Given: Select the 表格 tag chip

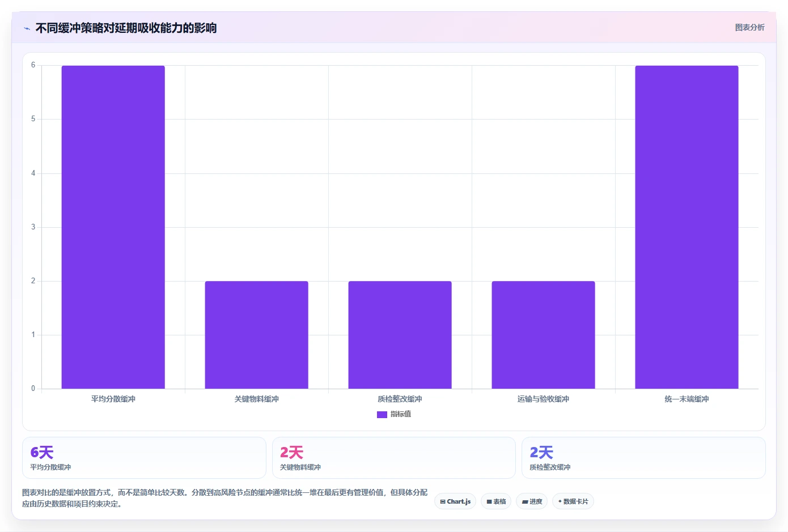Looking at the screenshot, I should (496, 501).
